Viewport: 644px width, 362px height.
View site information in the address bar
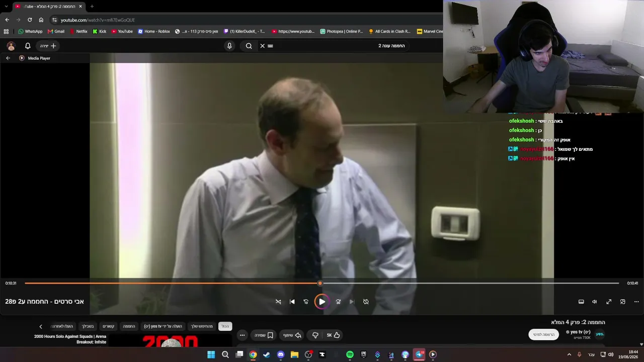click(54, 20)
